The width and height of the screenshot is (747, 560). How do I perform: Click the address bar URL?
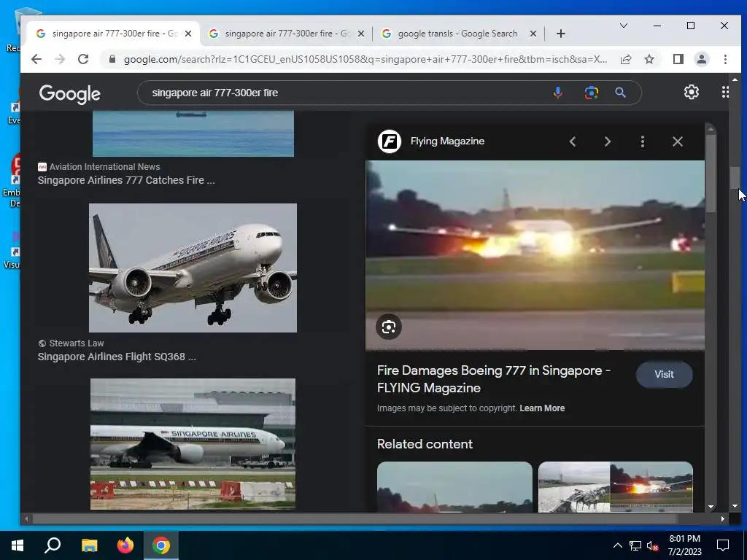pos(365,59)
